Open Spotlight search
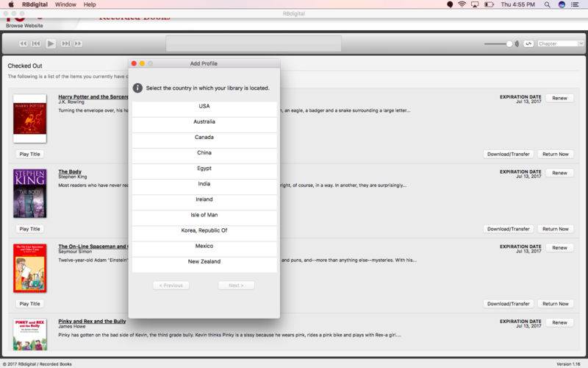This screenshot has width=588, height=368. click(547, 4)
